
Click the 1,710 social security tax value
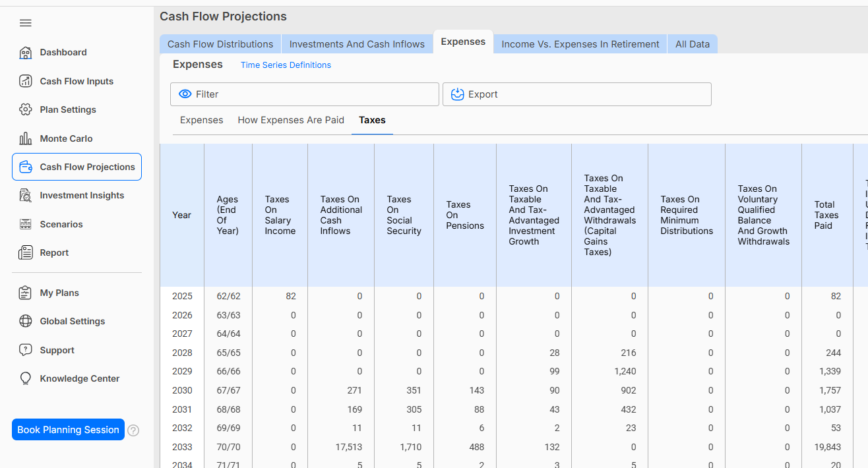[410, 447]
